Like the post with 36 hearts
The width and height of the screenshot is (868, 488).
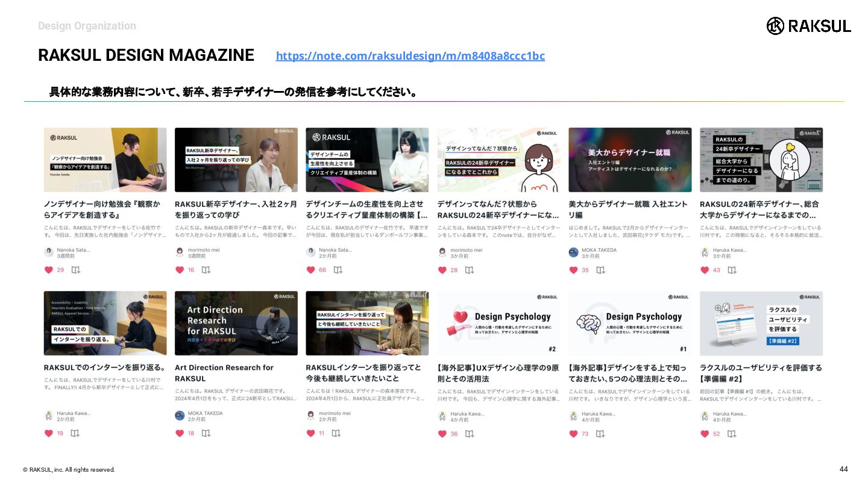[442, 433]
